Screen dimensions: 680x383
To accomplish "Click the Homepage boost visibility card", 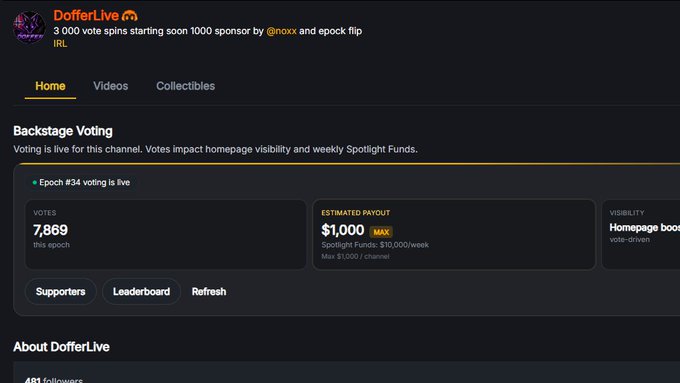I will [641, 234].
